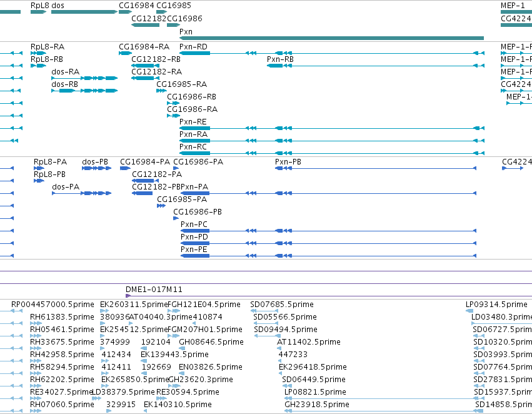Select the RpL8 gene feature

[x=38, y=12]
